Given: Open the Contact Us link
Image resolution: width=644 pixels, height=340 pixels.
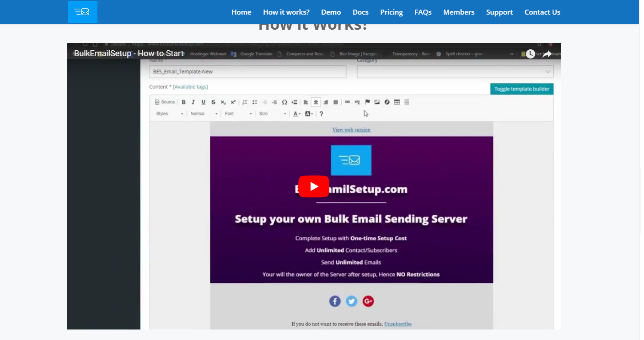Looking at the screenshot, I should 542,12.
